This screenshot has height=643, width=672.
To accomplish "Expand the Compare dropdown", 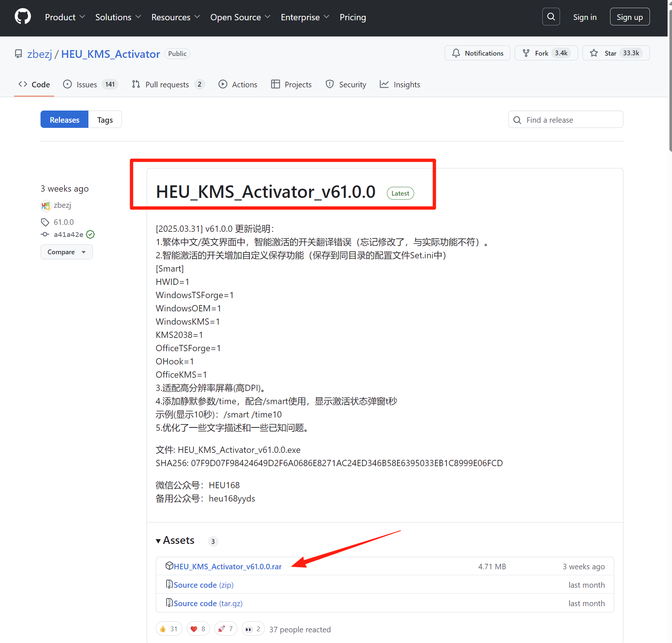I will [x=66, y=252].
